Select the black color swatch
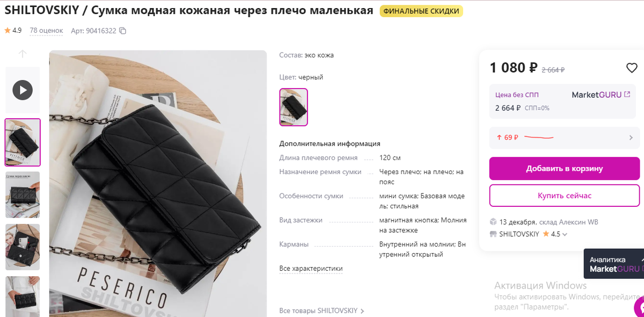The image size is (644, 317). (x=294, y=107)
